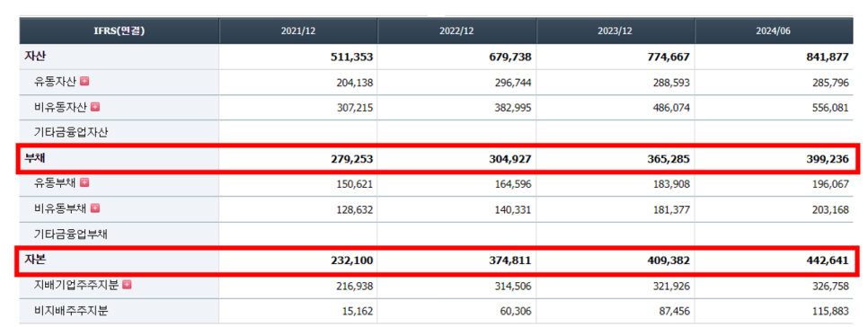Click the 유동자산 row label
The image size is (868, 327).
[x=56, y=82]
